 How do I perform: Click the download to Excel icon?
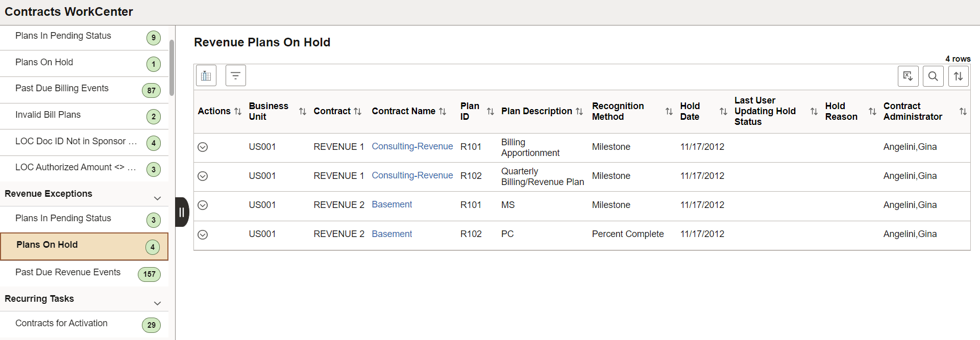point(908,76)
